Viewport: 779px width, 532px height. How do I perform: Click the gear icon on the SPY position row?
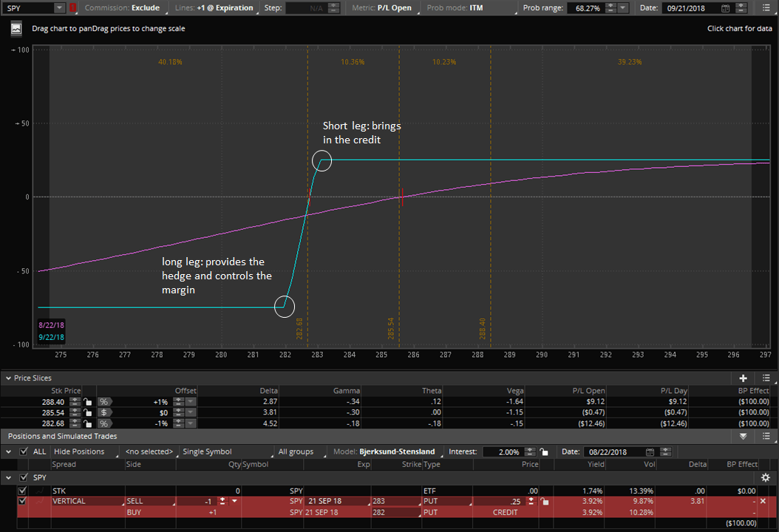[x=766, y=477]
